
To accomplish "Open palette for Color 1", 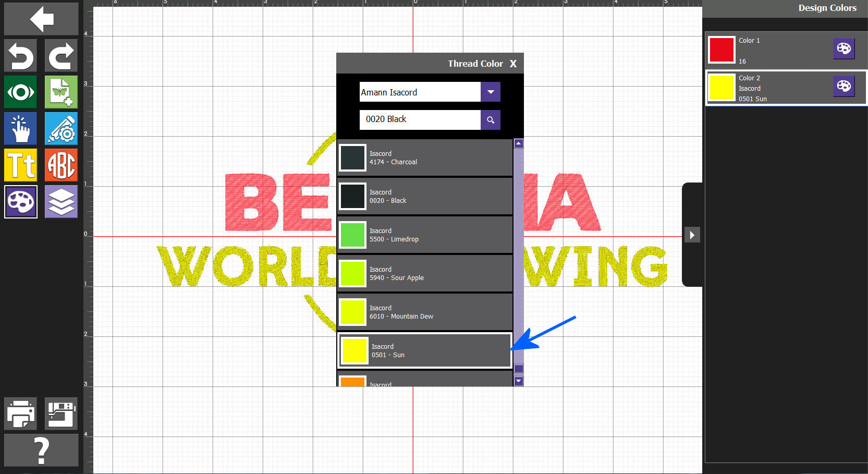I will coord(843,49).
